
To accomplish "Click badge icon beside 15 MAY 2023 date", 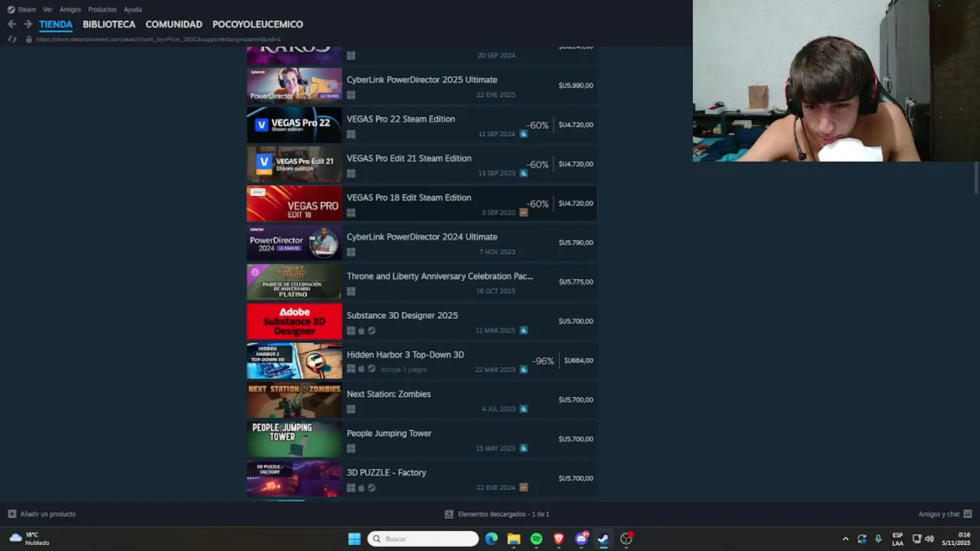I will tap(524, 448).
